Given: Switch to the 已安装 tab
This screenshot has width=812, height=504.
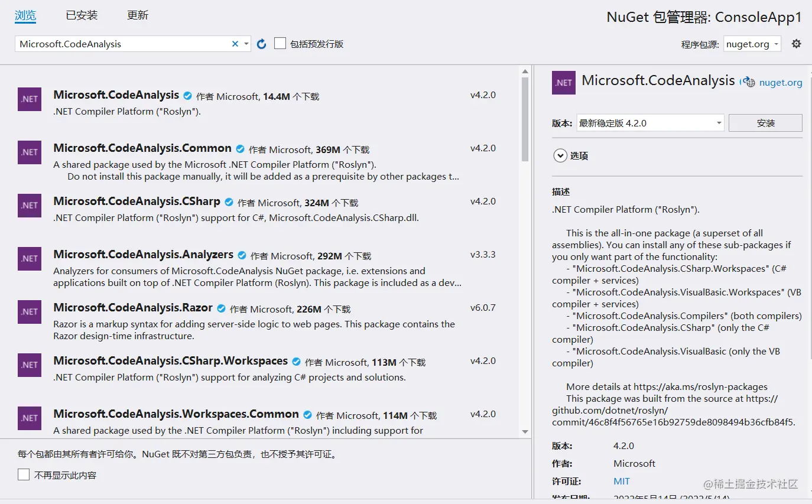Looking at the screenshot, I should (82, 15).
